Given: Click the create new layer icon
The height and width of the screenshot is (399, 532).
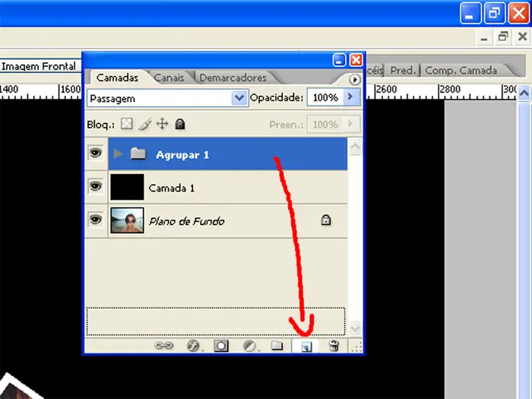Looking at the screenshot, I should (x=306, y=346).
